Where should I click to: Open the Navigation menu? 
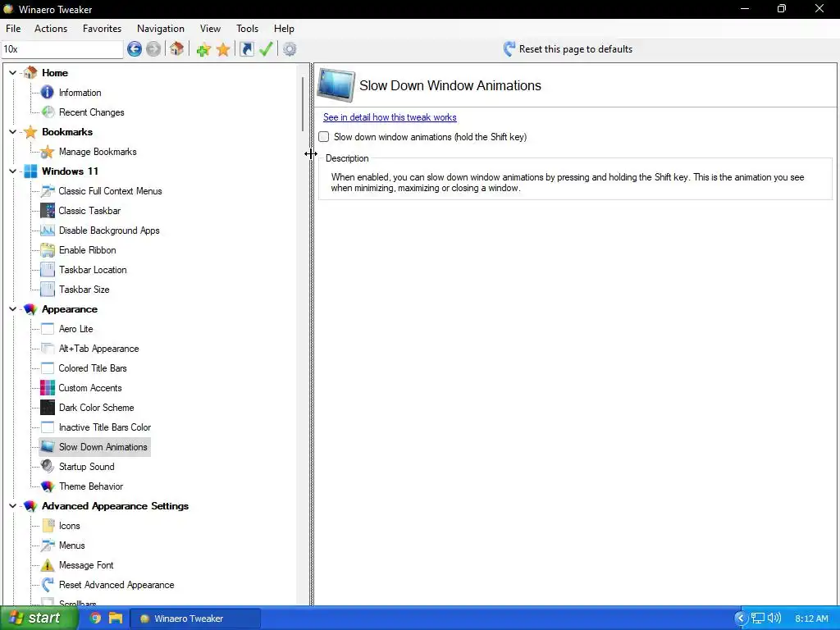coord(160,29)
